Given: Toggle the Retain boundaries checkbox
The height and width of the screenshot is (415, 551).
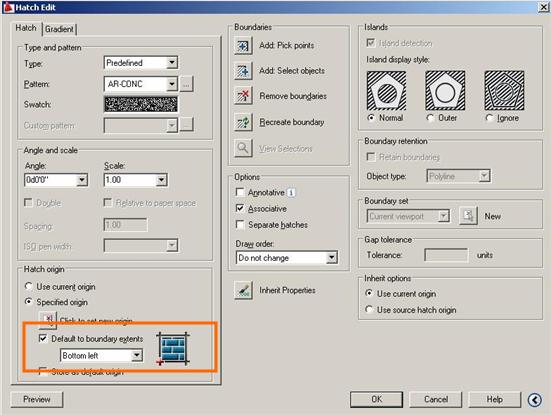Looking at the screenshot, I should pos(370,156).
